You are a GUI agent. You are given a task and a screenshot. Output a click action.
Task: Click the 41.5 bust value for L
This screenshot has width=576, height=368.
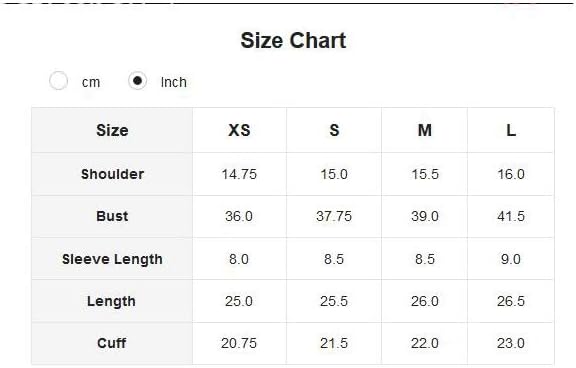511,216
